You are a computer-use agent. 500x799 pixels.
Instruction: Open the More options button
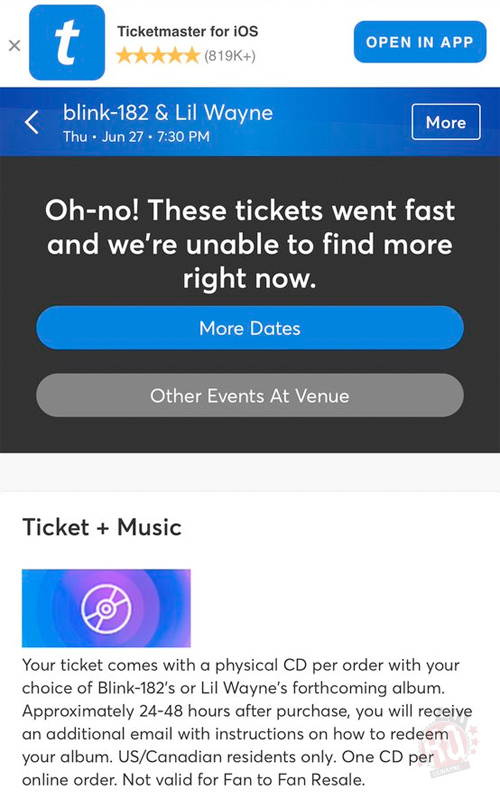(446, 122)
